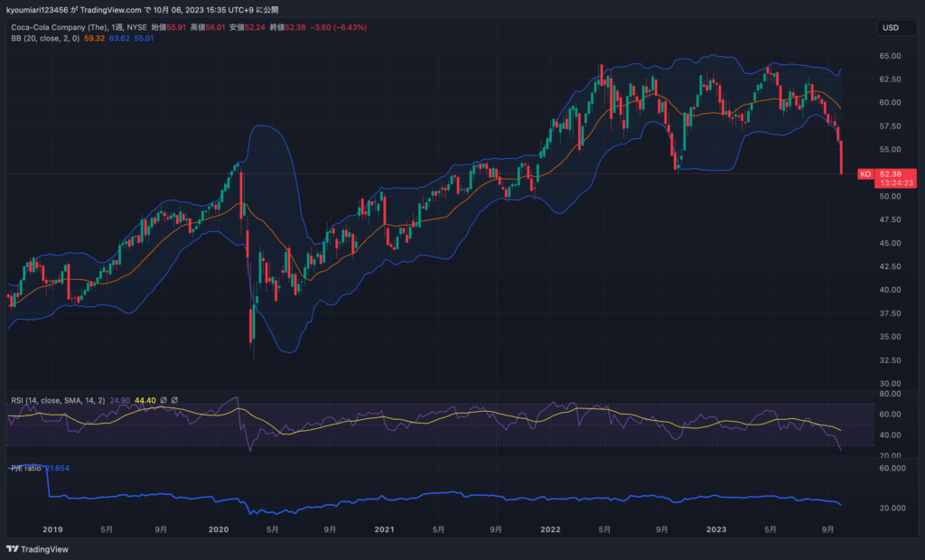Click the 2023 time axis label
This screenshot has height=560, width=925.
716,529
